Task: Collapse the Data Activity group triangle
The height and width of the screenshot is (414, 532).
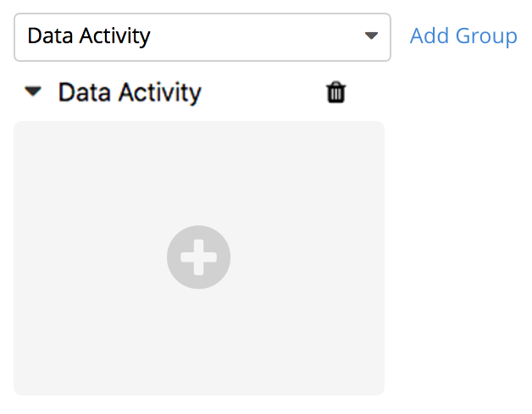Action: [33, 92]
